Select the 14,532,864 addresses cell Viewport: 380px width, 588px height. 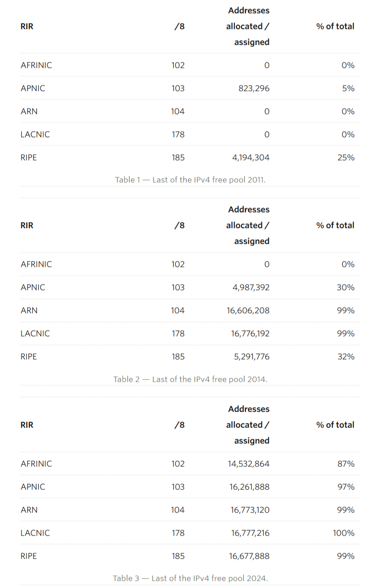tap(249, 464)
